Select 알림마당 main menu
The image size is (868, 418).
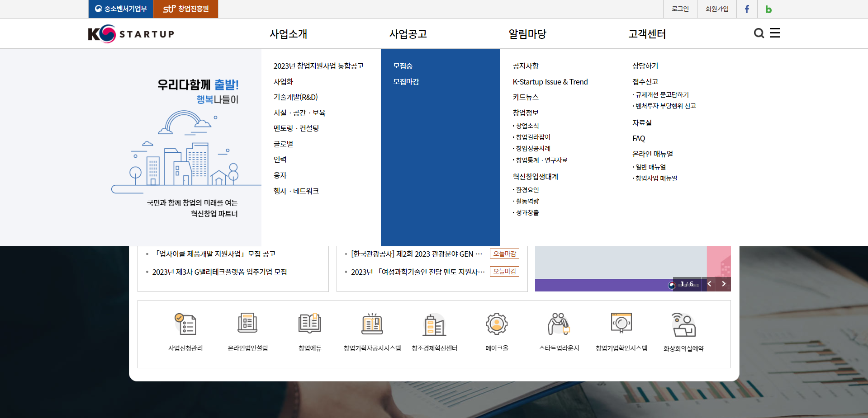[527, 34]
